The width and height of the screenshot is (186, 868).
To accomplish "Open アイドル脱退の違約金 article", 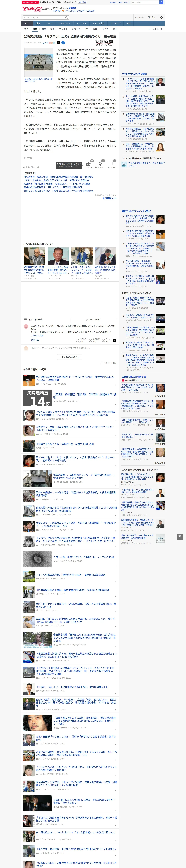I will [x=71, y=575].
